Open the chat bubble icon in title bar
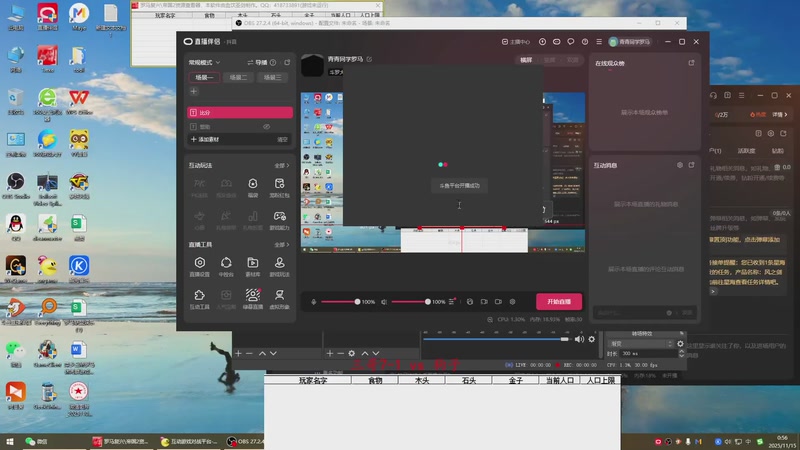The height and width of the screenshot is (450, 800). [x=570, y=42]
